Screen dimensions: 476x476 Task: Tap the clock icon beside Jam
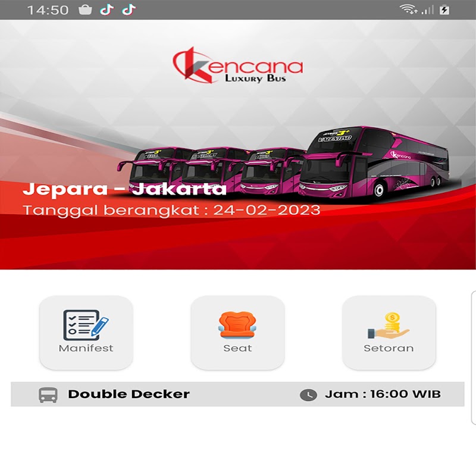pos(308,394)
